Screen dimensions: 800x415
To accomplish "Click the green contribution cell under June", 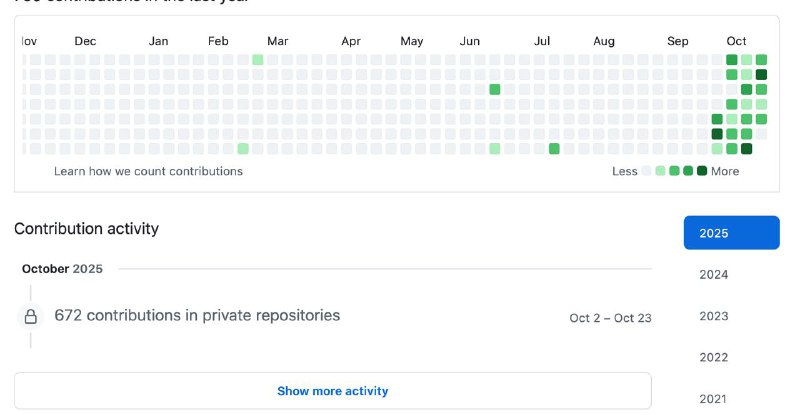I will [x=494, y=90].
